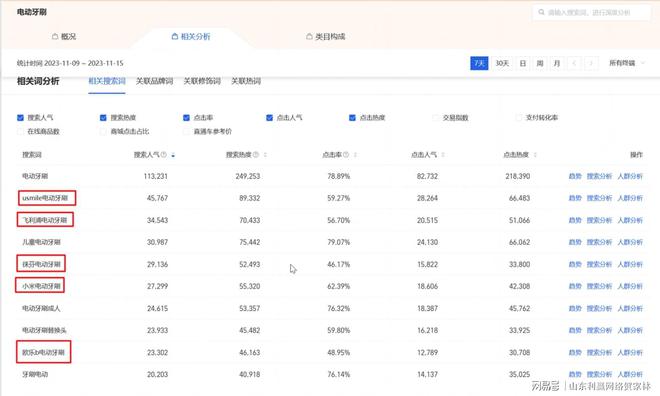Image resolution: width=660 pixels, height=396 pixels.
Task: Switch to the 关联品牌词 sub-tab
Action: click(x=154, y=81)
